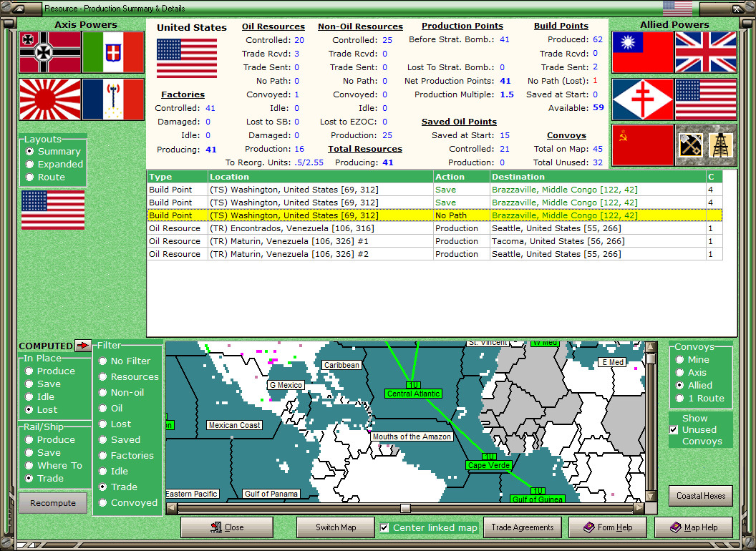The height and width of the screenshot is (551, 756).
Task: Click the map scroll down arrow
Action: coord(651,496)
